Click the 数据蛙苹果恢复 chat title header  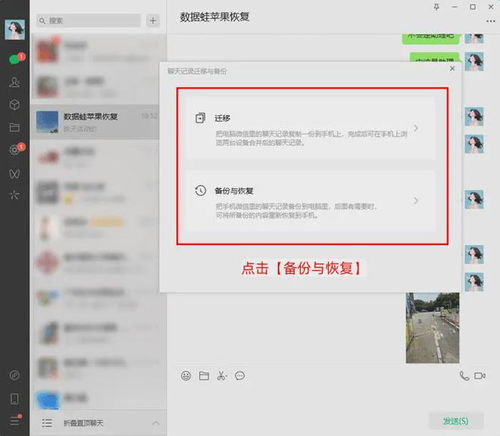point(214,17)
